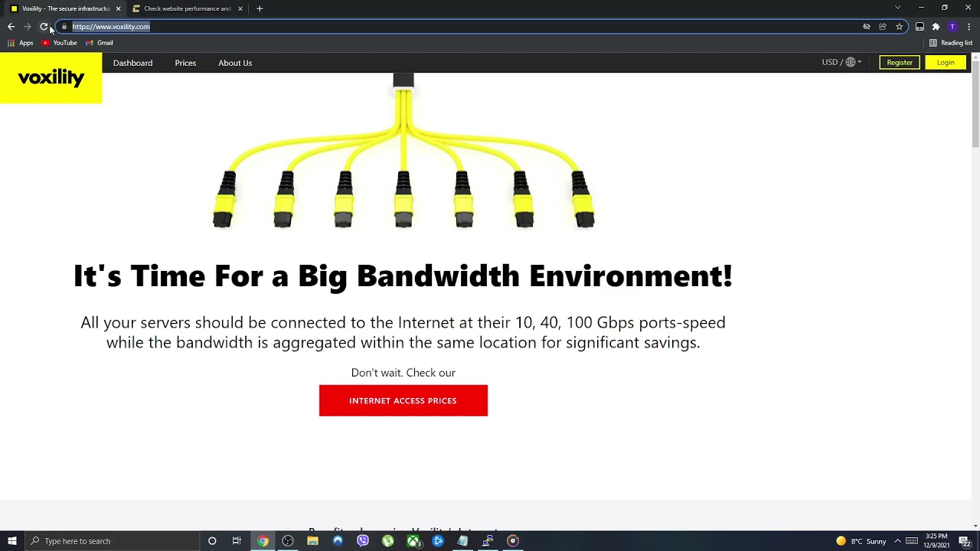
Task: Click the browser forward arrow
Action: 28,27
